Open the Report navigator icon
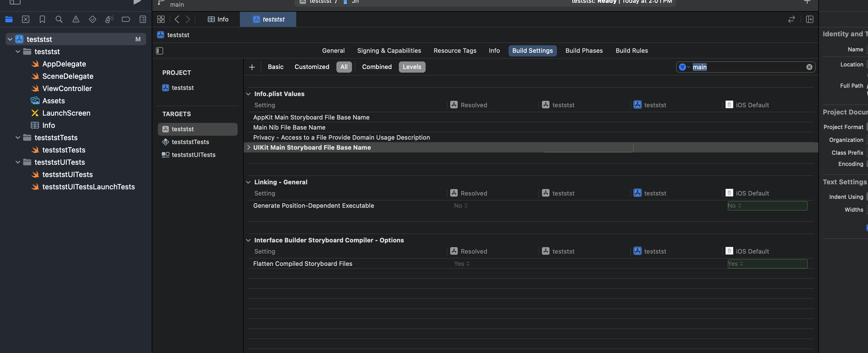 pos(143,19)
